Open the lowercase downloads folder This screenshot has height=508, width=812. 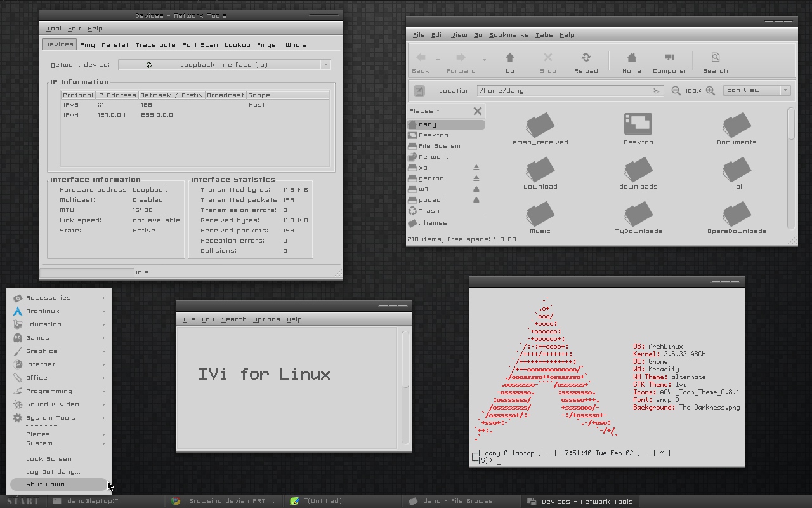(x=638, y=173)
